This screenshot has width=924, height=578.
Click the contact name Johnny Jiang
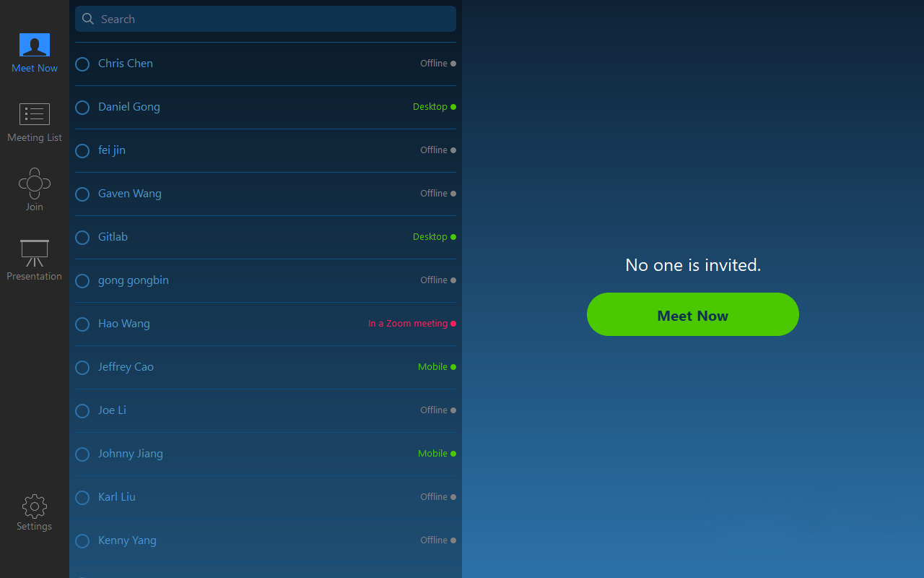tap(131, 454)
